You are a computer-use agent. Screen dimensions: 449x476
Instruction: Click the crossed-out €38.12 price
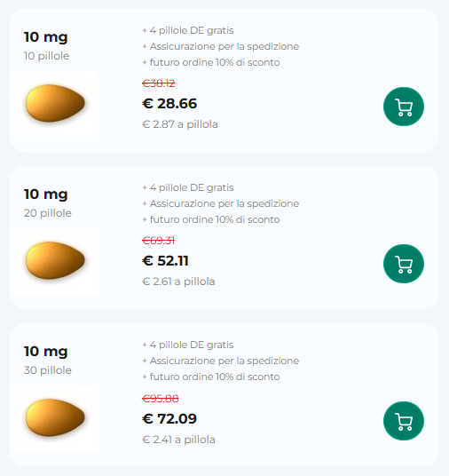(159, 83)
